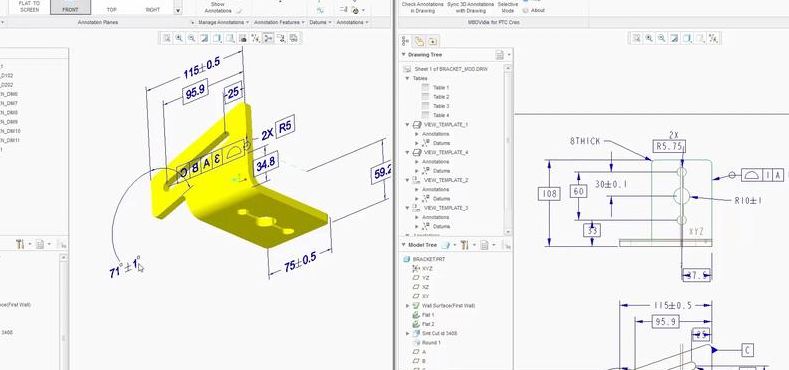Toggle the datum display filters icon in left toolbar
The height and width of the screenshot is (370, 789).
click(x=256, y=38)
